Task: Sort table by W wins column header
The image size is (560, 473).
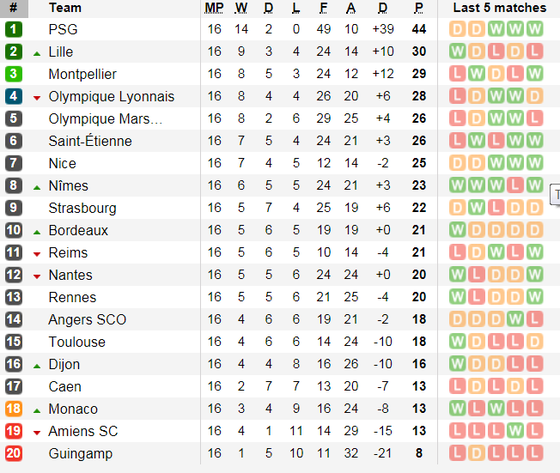Action: (x=241, y=8)
